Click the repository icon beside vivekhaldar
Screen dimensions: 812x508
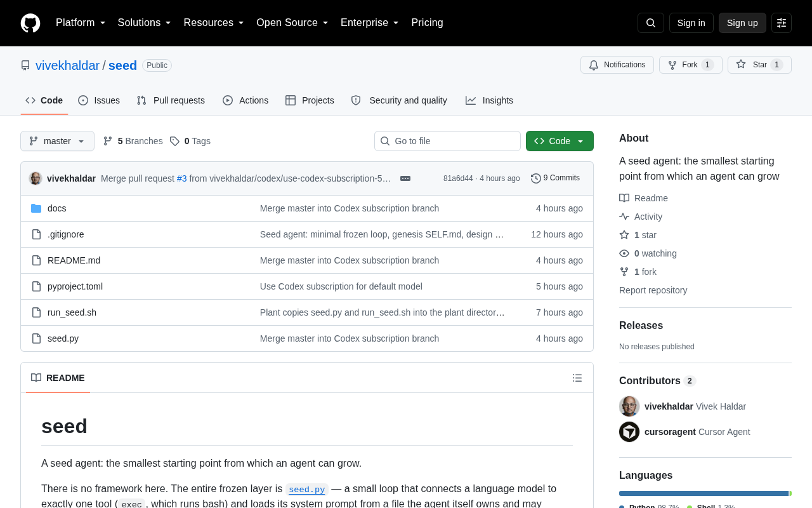point(25,65)
